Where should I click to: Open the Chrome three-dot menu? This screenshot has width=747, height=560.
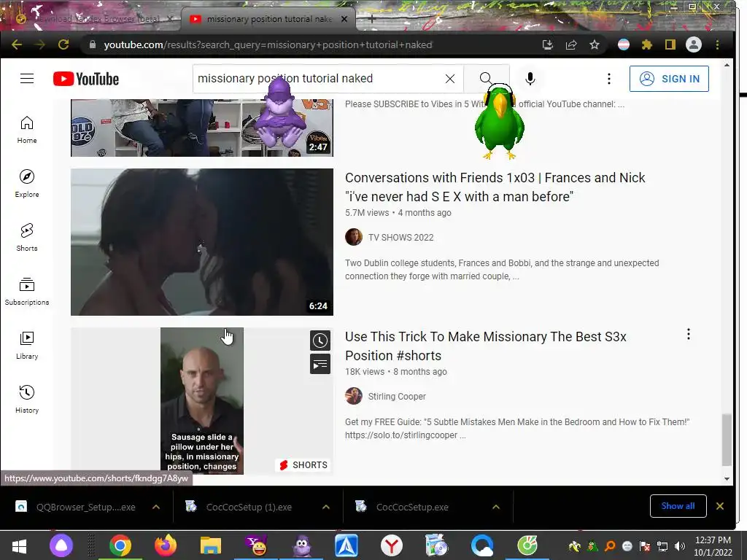(718, 44)
